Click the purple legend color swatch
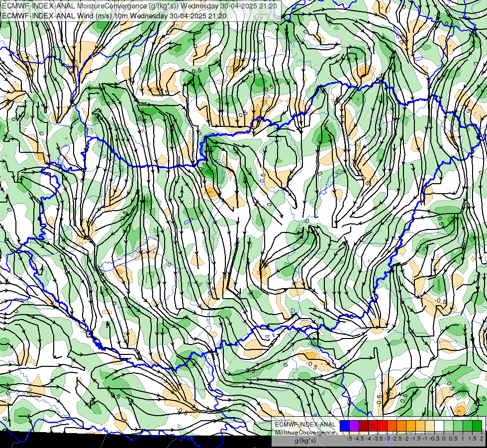 click(x=354, y=426)
